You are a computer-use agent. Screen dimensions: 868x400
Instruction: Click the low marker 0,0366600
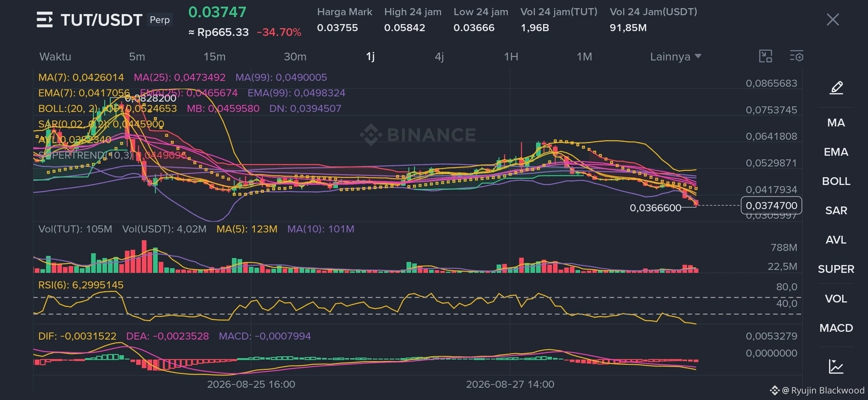pos(655,208)
